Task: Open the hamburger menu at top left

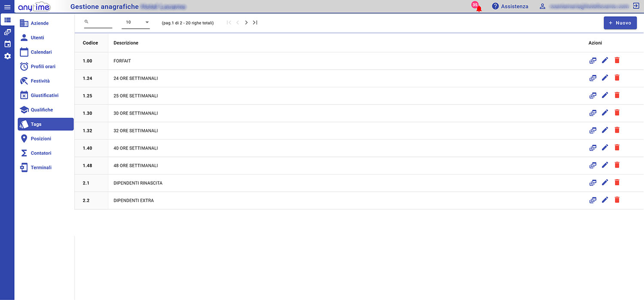Action: (7, 7)
